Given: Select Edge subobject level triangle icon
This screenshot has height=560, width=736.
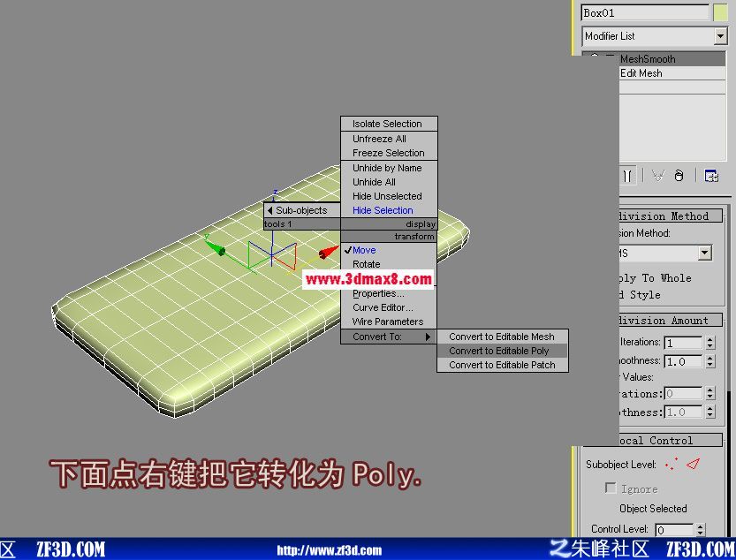Looking at the screenshot, I should tap(693, 464).
